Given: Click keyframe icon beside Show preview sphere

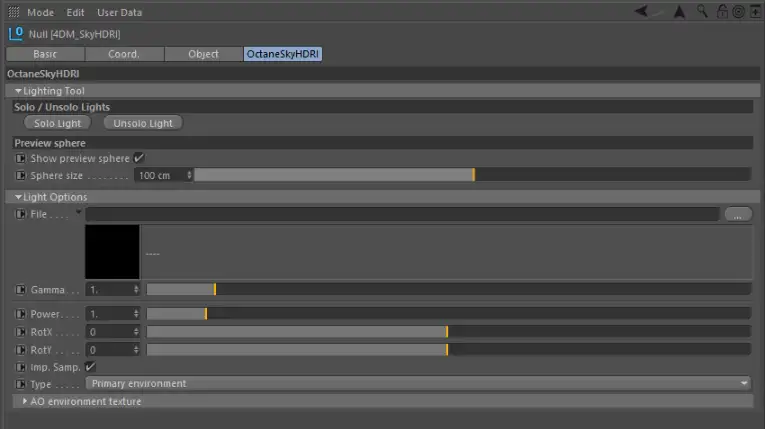Looking at the screenshot, I should [x=20, y=158].
